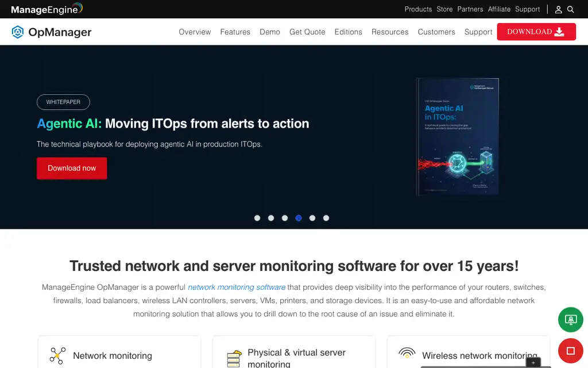Click the Download now button

point(72,168)
